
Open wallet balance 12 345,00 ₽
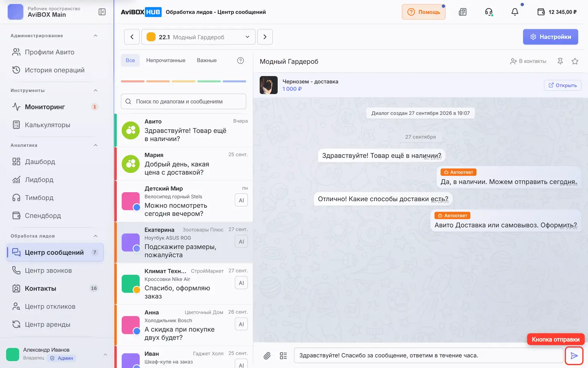tap(557, 12)
